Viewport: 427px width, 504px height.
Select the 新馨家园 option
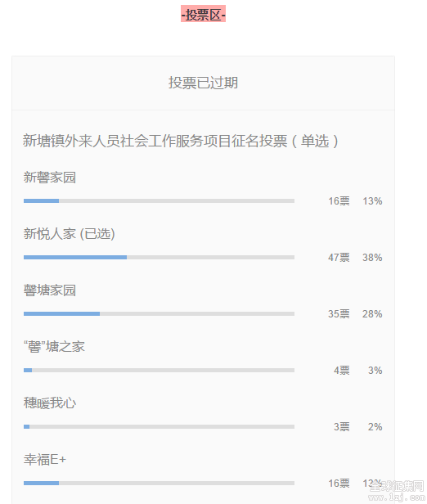coord(49,177)
